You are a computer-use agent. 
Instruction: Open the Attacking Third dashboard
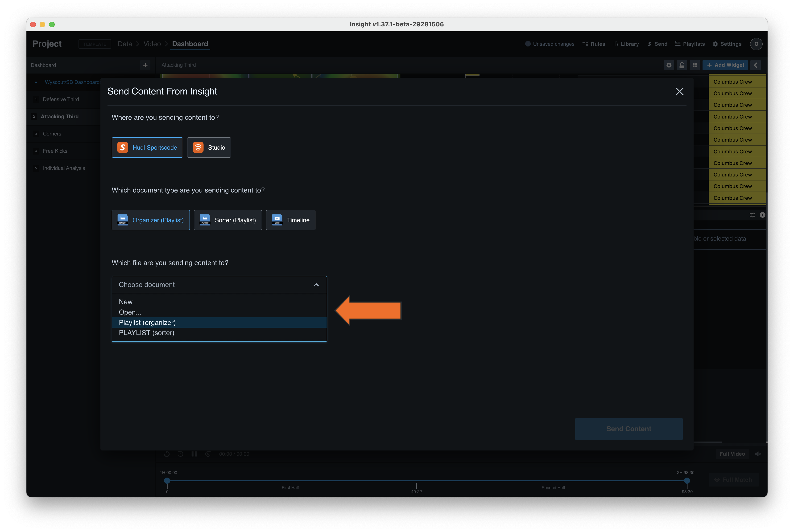[59, 117]
